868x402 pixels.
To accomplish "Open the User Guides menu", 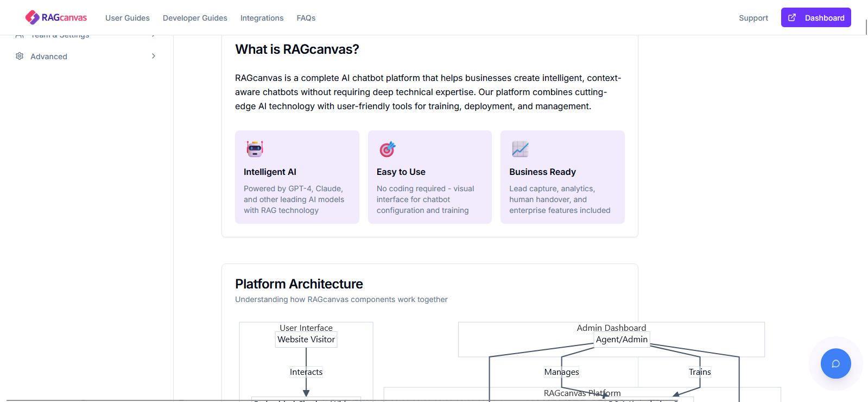I will [128, 18].
